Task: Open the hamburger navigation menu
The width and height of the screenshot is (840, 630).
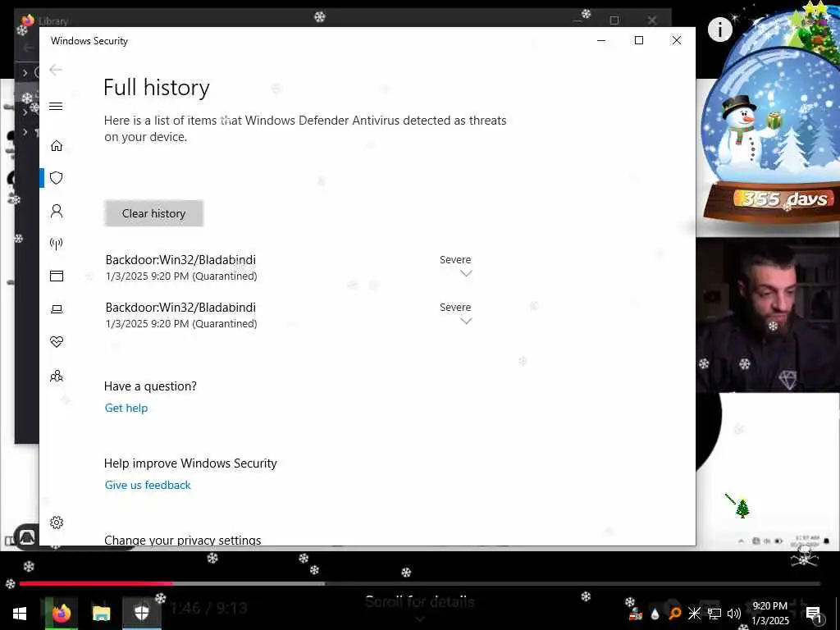Action: point(56,106)
